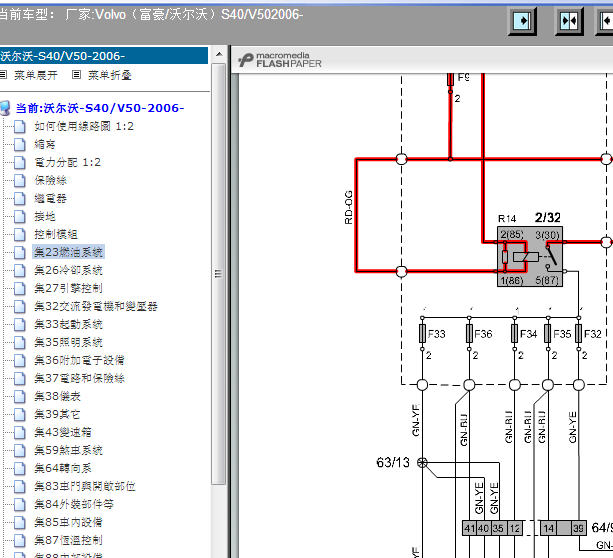Screen dimensions: 613x558
Task: Click the page icon next to 集33起動系統
Action: point(20,324)
